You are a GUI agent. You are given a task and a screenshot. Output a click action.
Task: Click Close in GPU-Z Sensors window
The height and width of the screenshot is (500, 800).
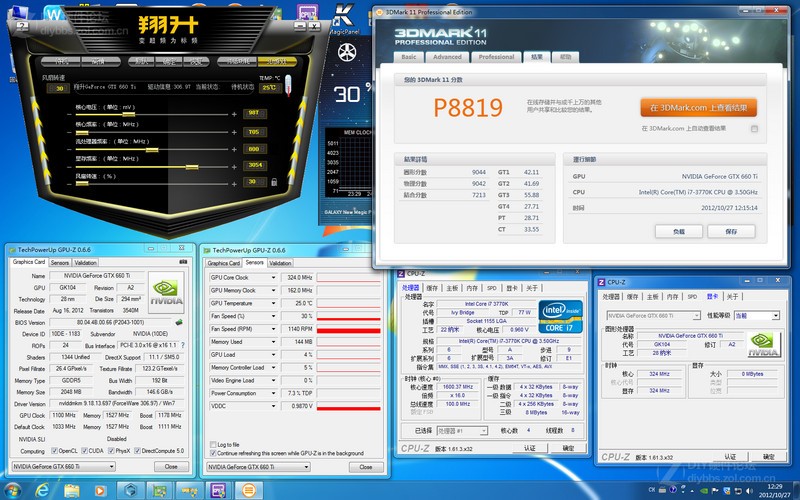(366, 467)
